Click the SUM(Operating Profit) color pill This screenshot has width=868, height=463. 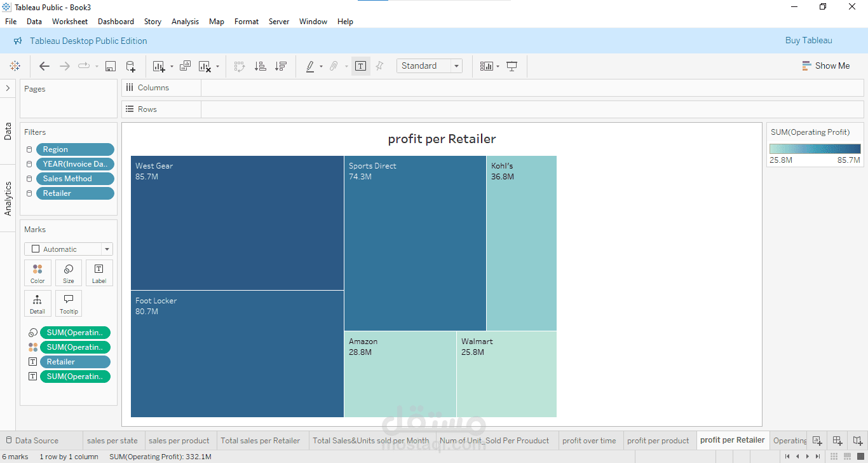pyautogui.click(x=75, y=347)
